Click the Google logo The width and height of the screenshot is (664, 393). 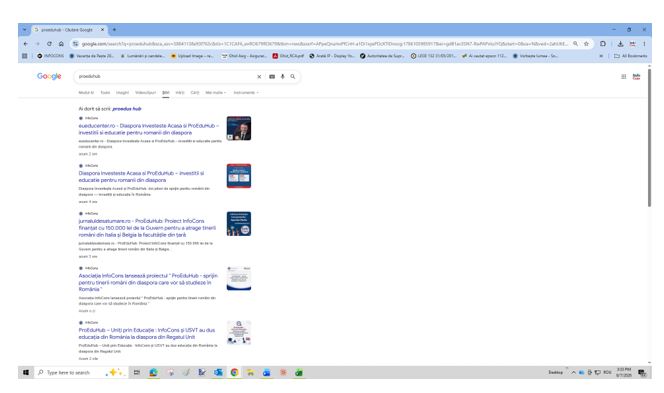point(49,76)
